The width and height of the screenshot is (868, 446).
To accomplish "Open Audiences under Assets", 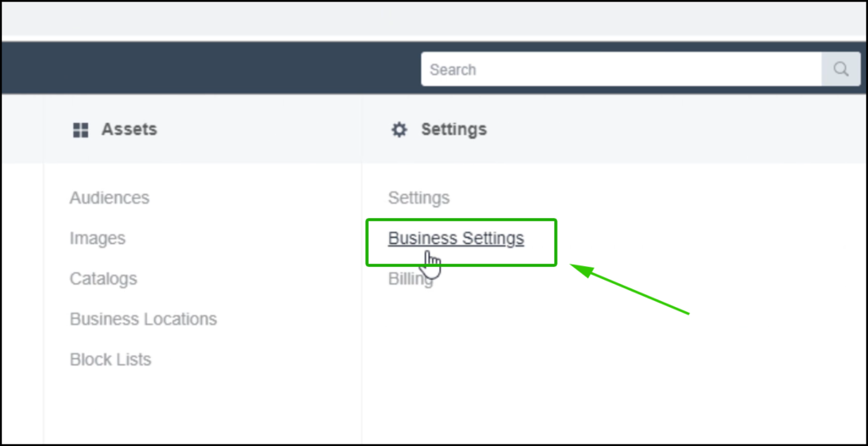I will 109,198.
